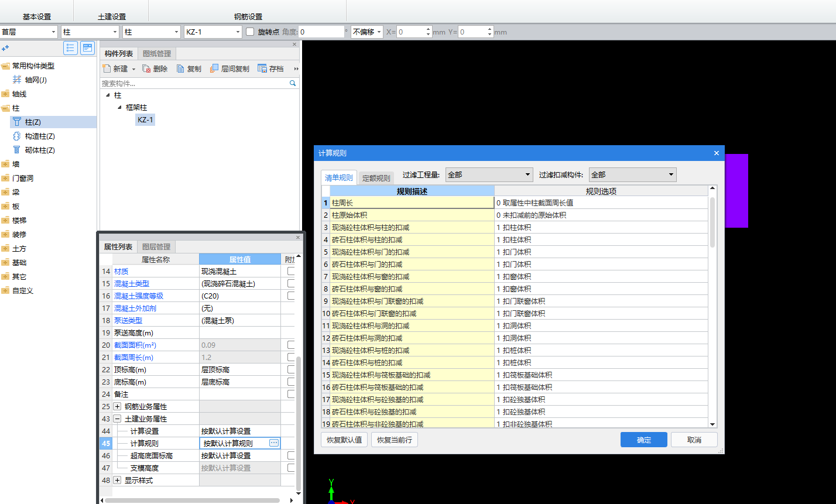Image resolution: width=836 pixels, height=504 pixels.
Task: Select the 砌体柱(Z) icon
Action: tap(17, 150)
